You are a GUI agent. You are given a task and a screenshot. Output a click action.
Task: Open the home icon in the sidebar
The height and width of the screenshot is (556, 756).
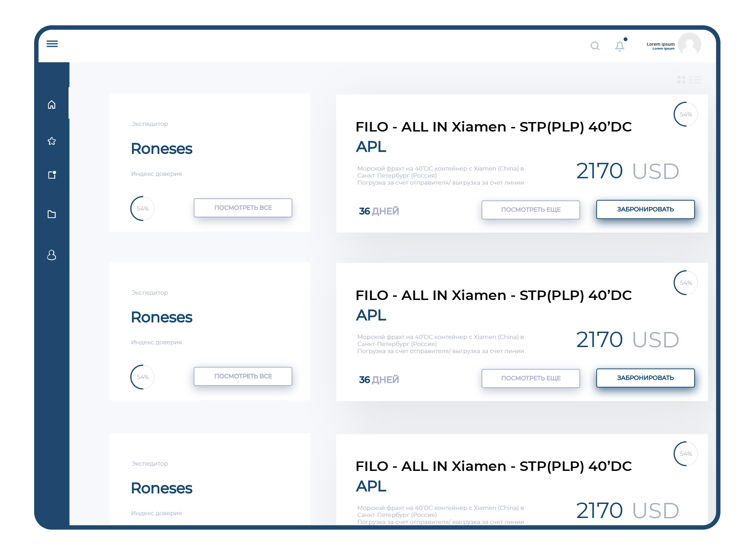coord(52,104)
